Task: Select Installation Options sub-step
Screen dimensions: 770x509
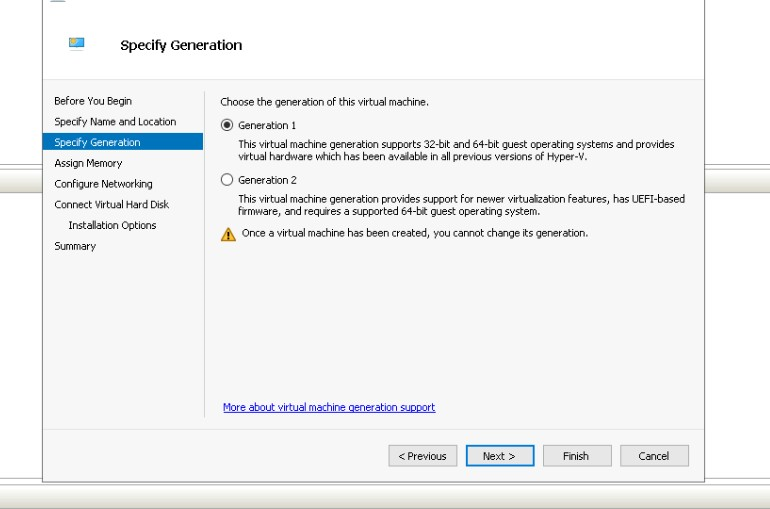Action: pyautogui.click(x=112, y=226)
